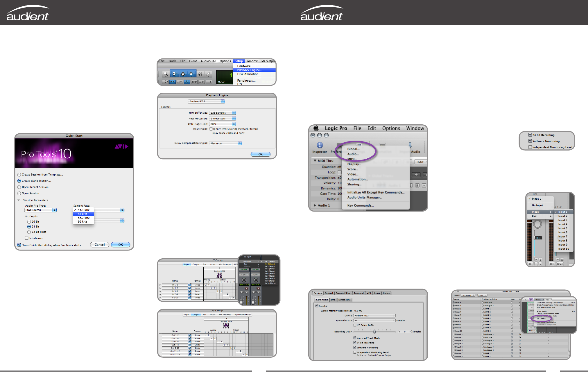Screen dimensions: 588x392
Task: Select the Trim tool in Pro Tools toolbar
Action: (x=175, y=74)
